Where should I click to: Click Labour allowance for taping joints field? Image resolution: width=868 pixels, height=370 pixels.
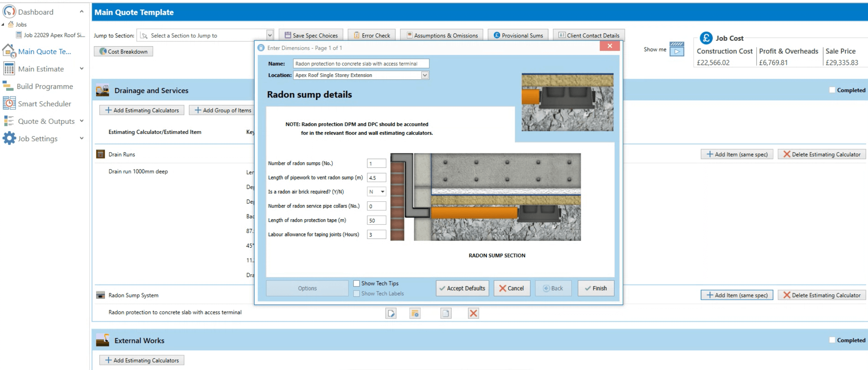coord(376,234)
